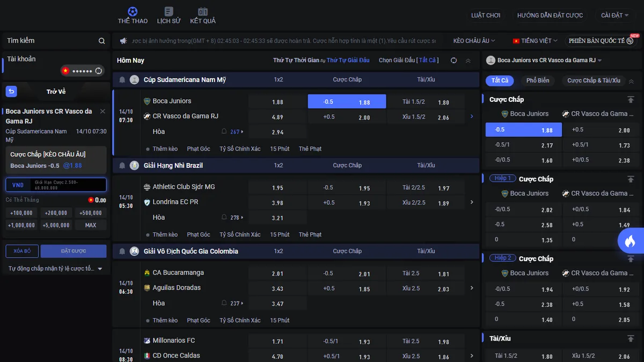The width and height of the screenshot is (644, 362).
Task: Toggle bell for Cúp Sudamericana Nam Mỹ
Action: coord(122,80)
